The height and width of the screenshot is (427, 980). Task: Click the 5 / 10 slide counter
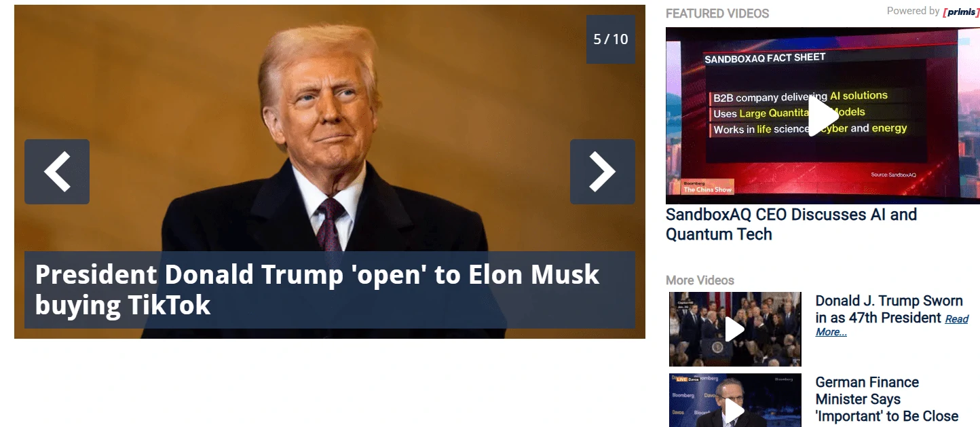point(611,39)
